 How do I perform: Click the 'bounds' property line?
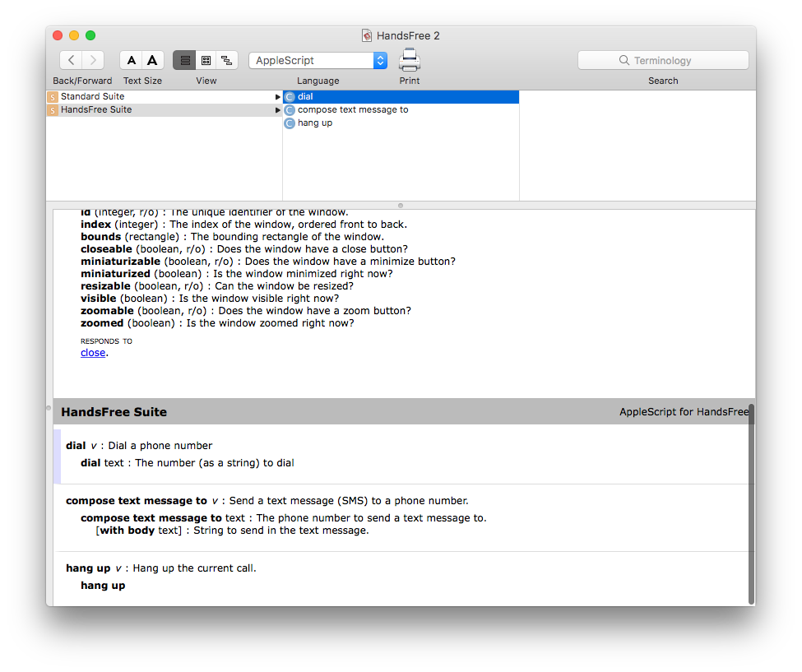coord(232,237)
